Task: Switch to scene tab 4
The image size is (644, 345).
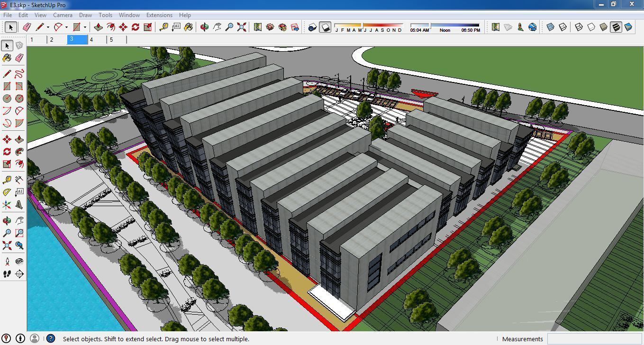Action: click(x=97, y=40)
